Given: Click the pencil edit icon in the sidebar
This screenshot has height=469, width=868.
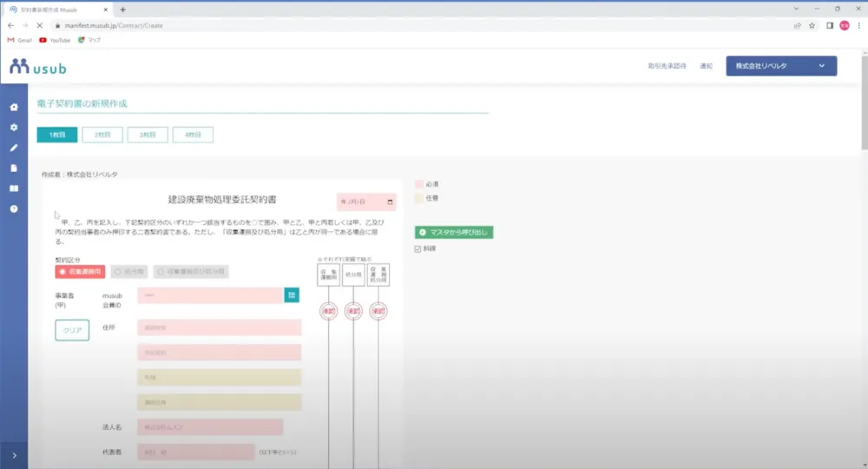Looking at the screenshot, I should pyautogui.click(x=14, y=148).
